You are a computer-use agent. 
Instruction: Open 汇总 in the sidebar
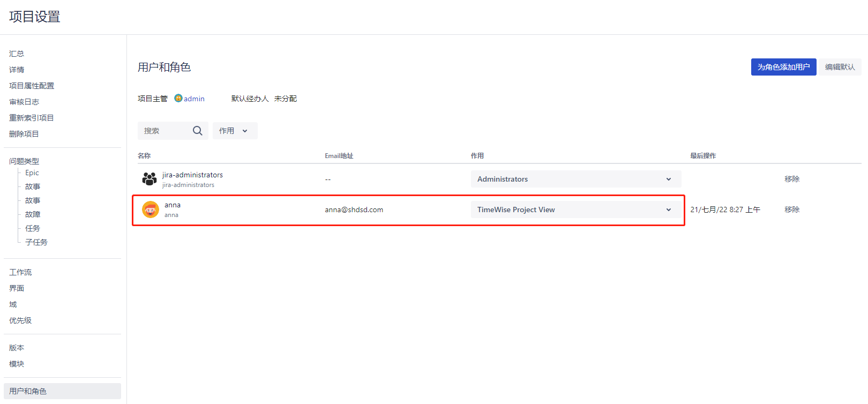(x=17, y=54)
